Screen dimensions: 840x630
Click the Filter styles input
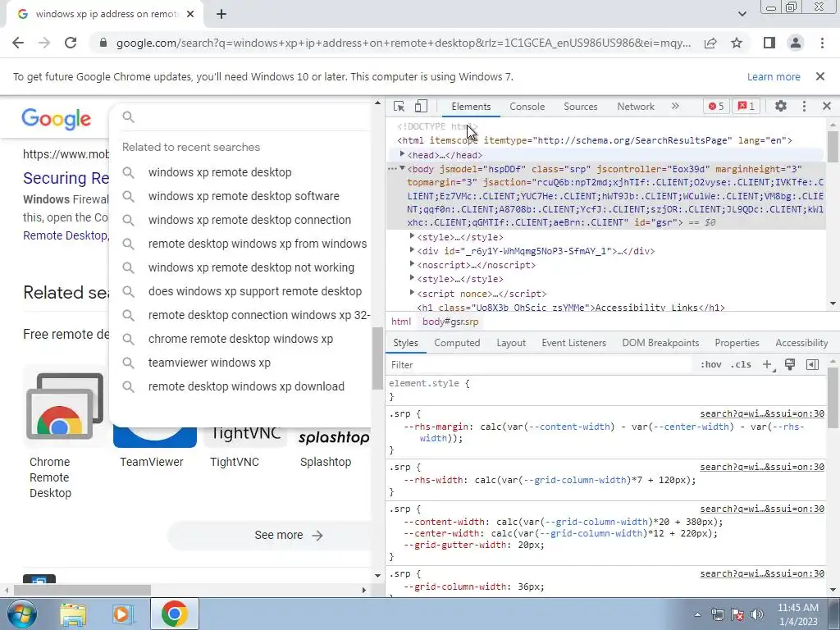(x=541, y=364)
